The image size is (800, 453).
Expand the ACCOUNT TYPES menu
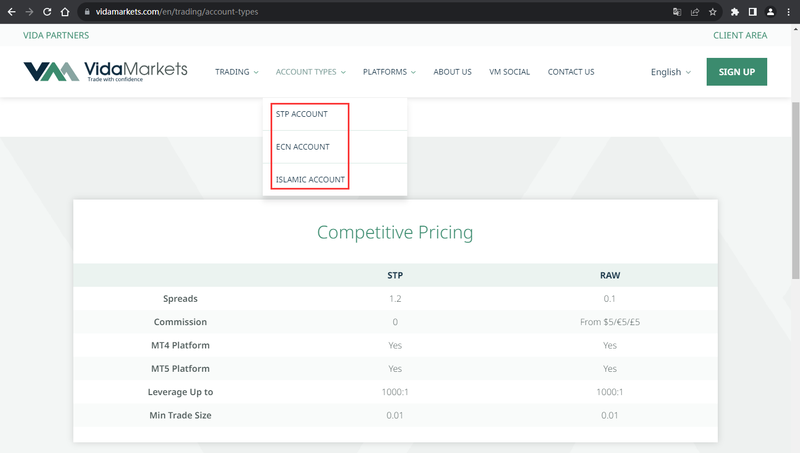pyautogui.click(x=311, y=72)
